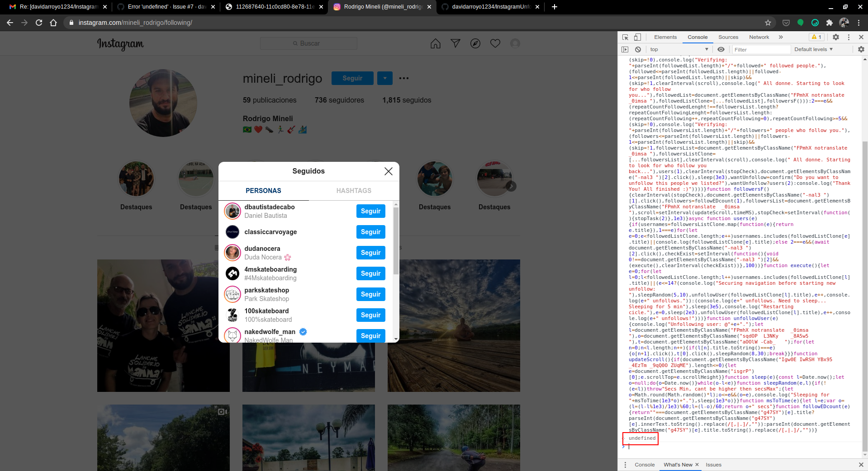The height and width of the screenshot is (471, 868).
Task: Click the browser home button
Action: point(53,23)
